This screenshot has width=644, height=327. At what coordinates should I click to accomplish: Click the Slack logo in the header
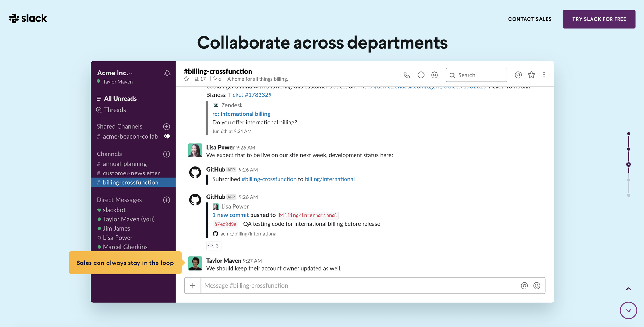pyautogui.click(x=28, y=18)
